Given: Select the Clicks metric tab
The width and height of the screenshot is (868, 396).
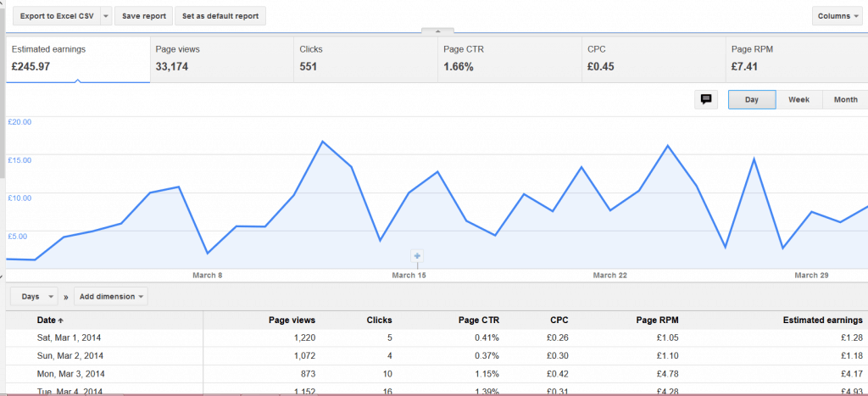Looking at the screenshot, I should (366, 60).
